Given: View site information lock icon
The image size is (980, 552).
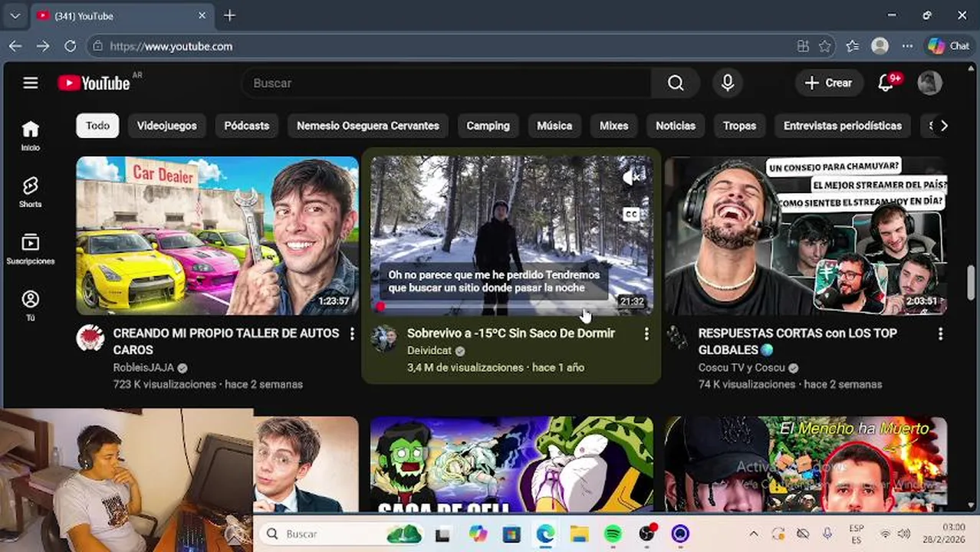Looking at the screenshot, I should pos(97,46).
